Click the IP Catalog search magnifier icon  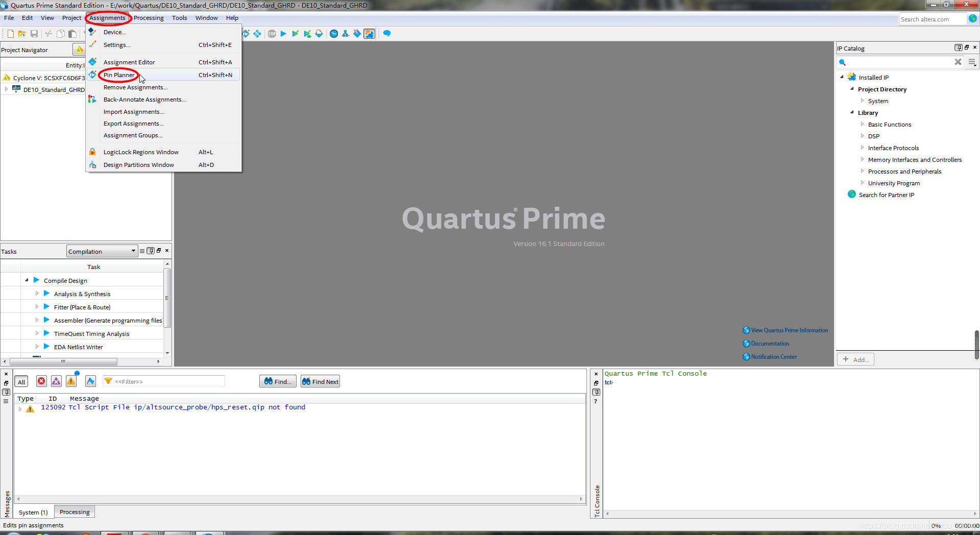(843, 62)
